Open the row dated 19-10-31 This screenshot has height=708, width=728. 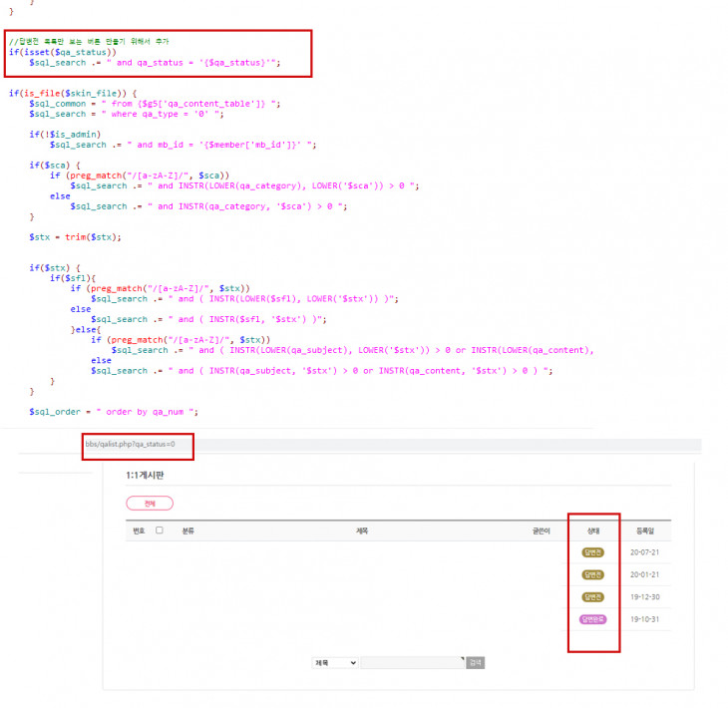click(398, 619)
